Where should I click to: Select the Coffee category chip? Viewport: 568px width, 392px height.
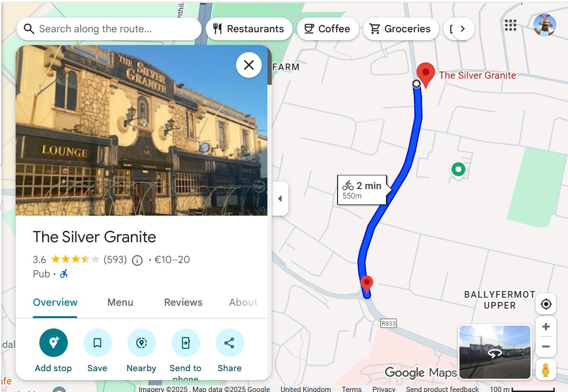click(328, 29)
